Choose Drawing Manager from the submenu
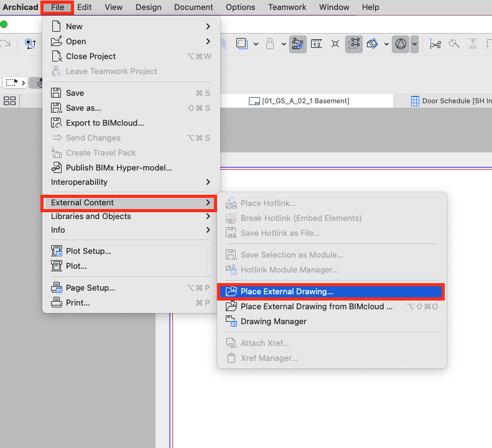492x448 pixels. [x=273, y=322]
